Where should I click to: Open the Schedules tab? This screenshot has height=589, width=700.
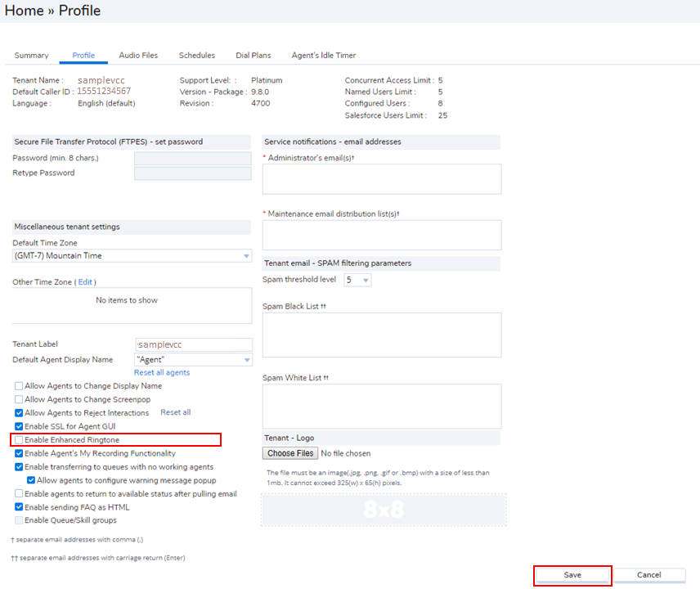tap(197, 56)
